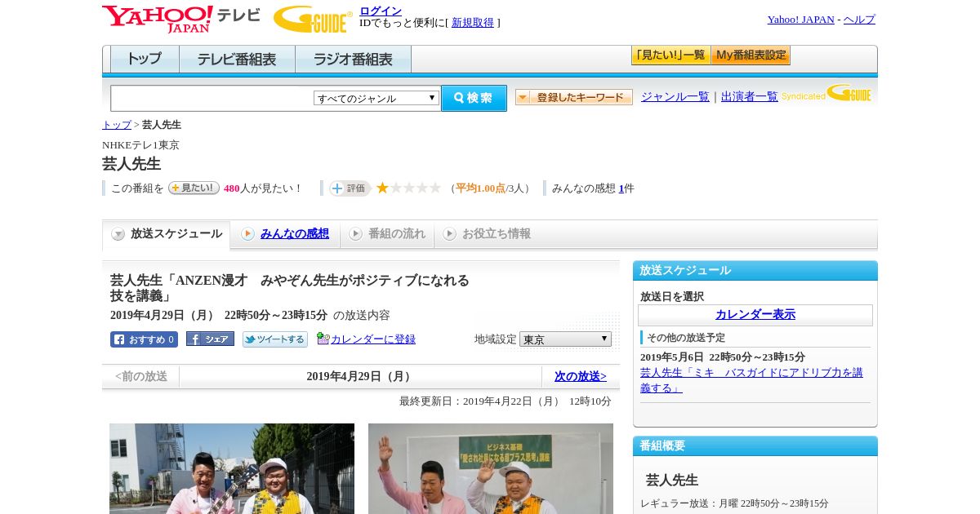
Task: Select the お役立ち情報 tab
Action: (487, 234)
